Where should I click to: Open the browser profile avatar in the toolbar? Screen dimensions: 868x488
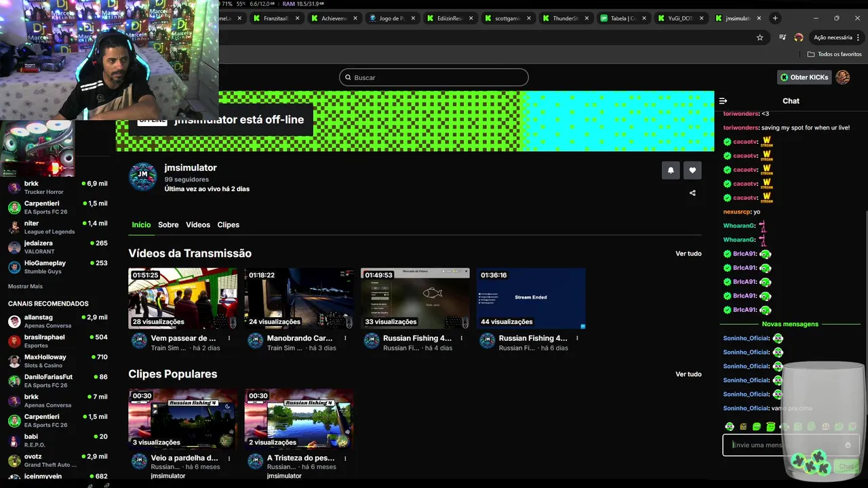point(799,37)
